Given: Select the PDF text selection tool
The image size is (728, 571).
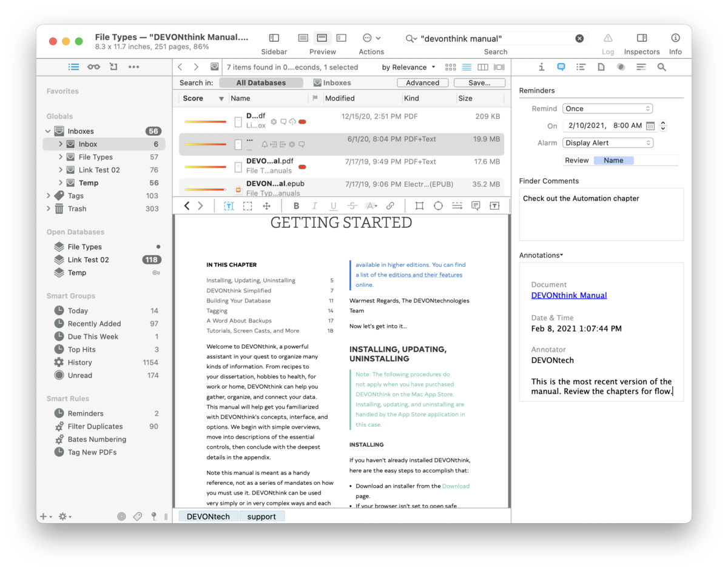Looking at the screenshot, I should point(229,206).
